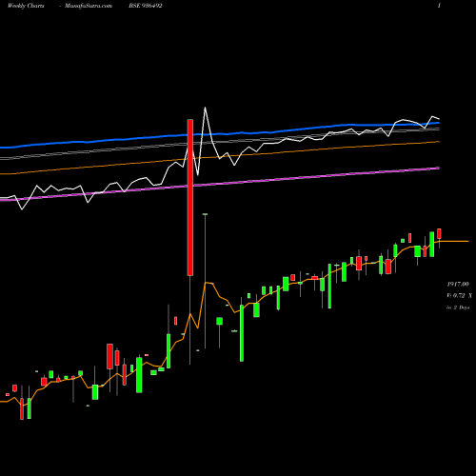Click the '1917.00' price value

pos(458,284)
